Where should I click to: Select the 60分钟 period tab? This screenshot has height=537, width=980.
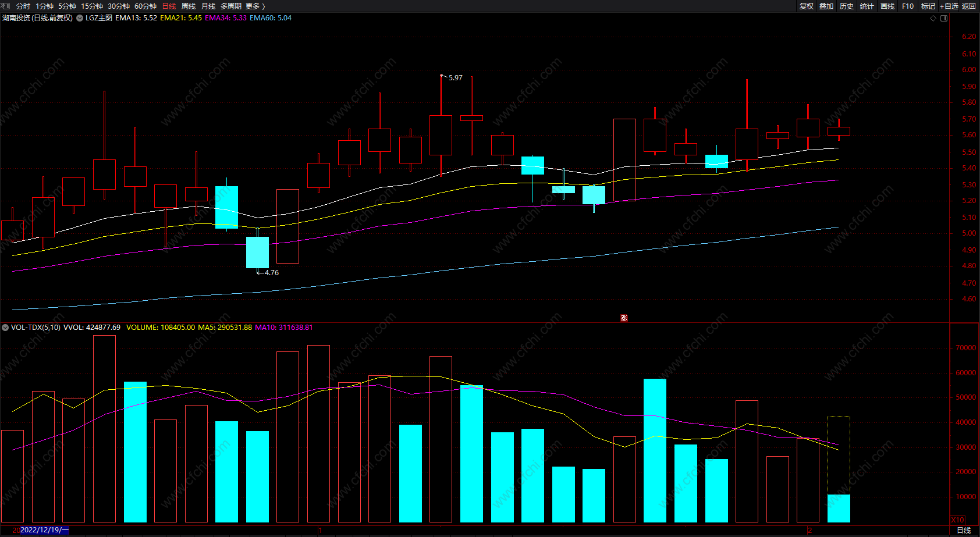tap(145, 6)
